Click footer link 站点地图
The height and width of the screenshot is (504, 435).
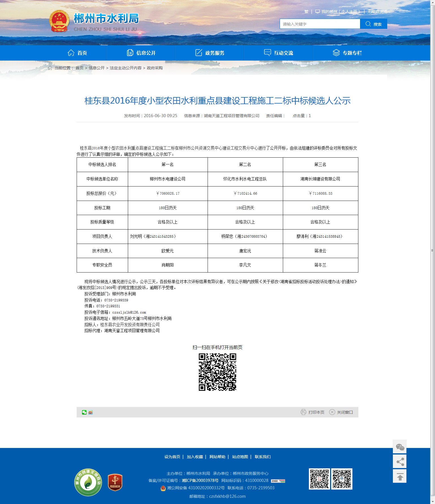[x=240, y=457]
